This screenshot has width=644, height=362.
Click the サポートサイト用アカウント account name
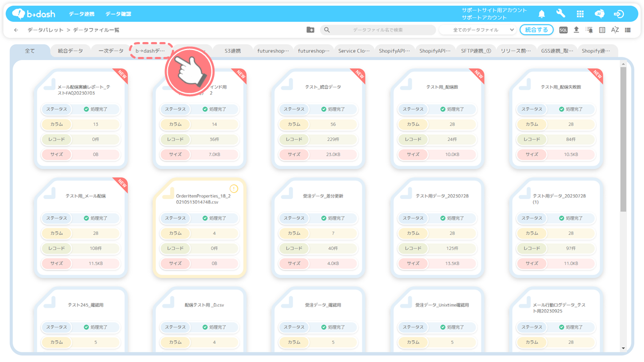(x=494, y=10)
